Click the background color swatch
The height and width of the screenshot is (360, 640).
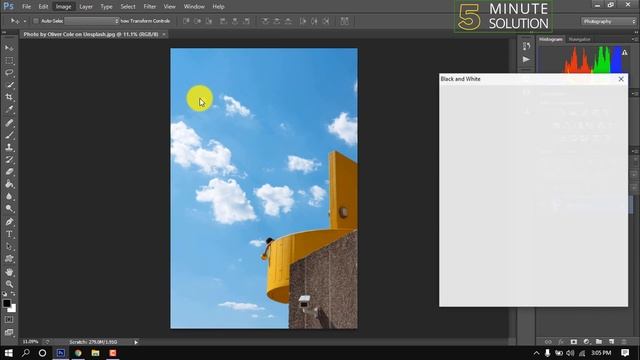[x=13, y=309]
